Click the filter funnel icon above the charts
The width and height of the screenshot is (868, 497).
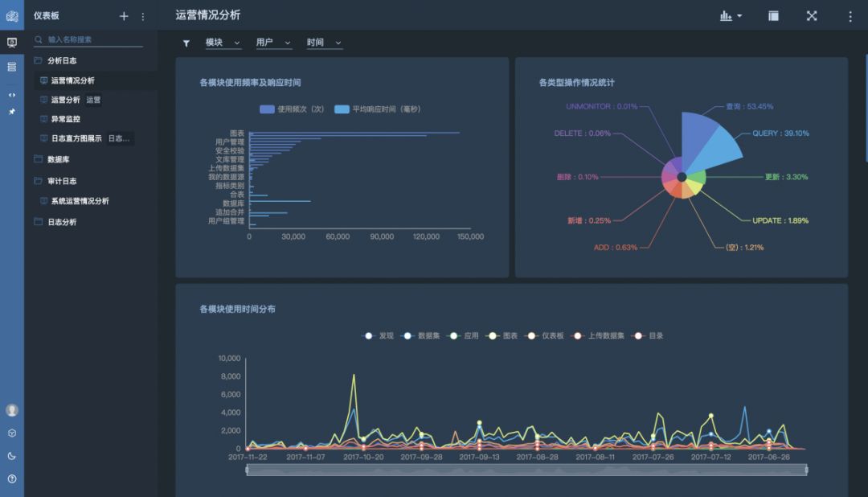coord(188,41)
